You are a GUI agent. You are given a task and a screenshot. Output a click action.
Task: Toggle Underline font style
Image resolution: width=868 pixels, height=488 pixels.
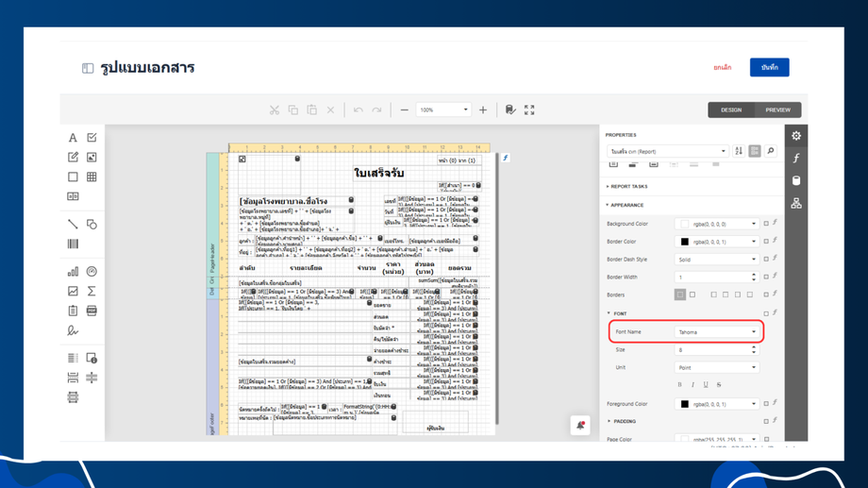coord(706,385)
